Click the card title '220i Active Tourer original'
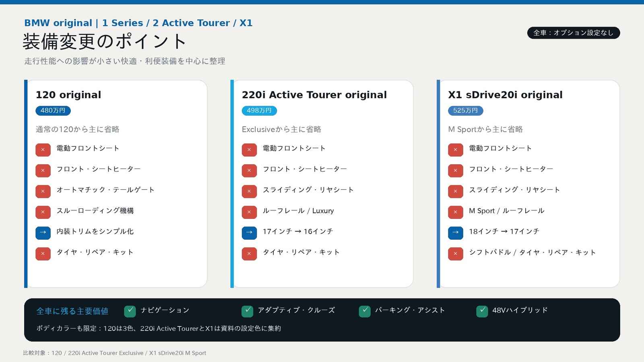The width and height of the screenshot is (644, 362). (314, 95)
